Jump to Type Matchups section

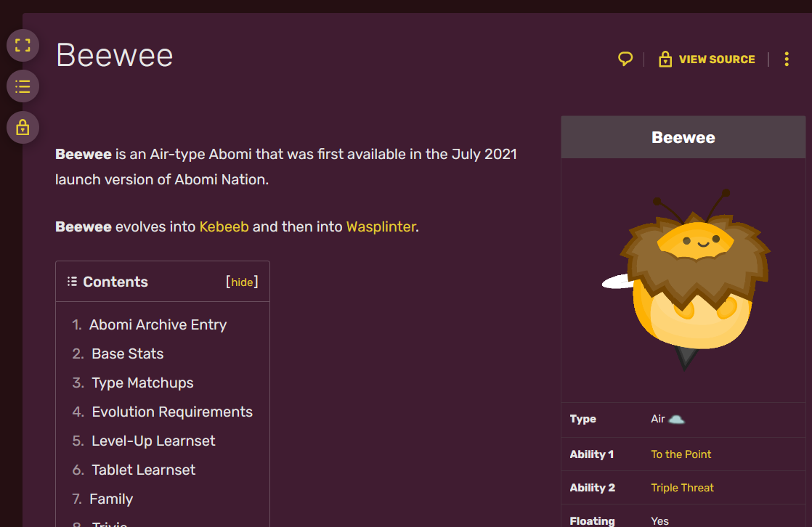(x=142, y=383)
